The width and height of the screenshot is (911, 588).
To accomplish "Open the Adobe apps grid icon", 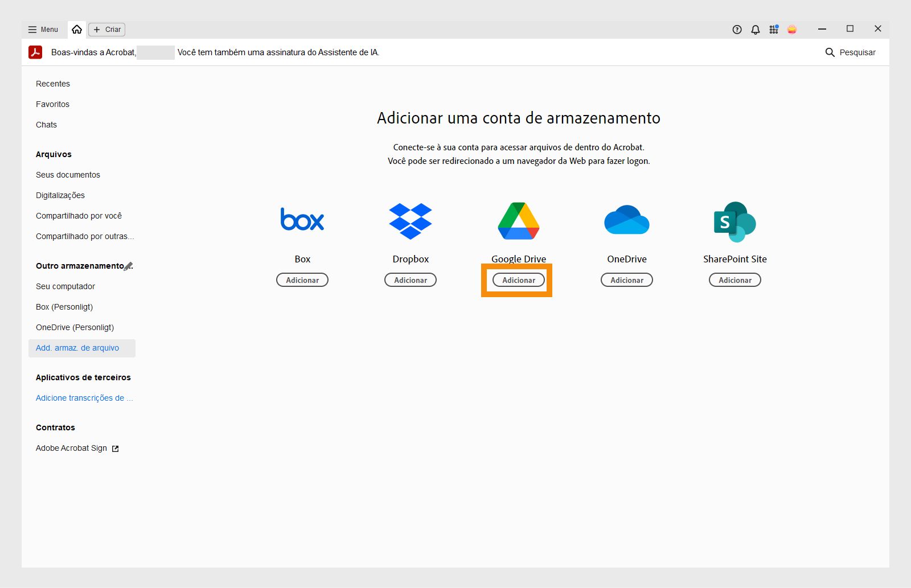I will 774,29.
